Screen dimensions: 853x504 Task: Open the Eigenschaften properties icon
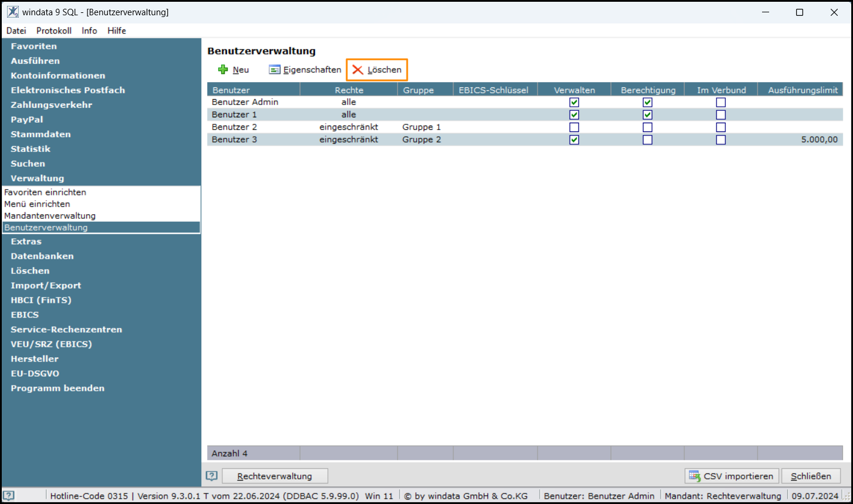pyautogui.click(x=275, y=70)
